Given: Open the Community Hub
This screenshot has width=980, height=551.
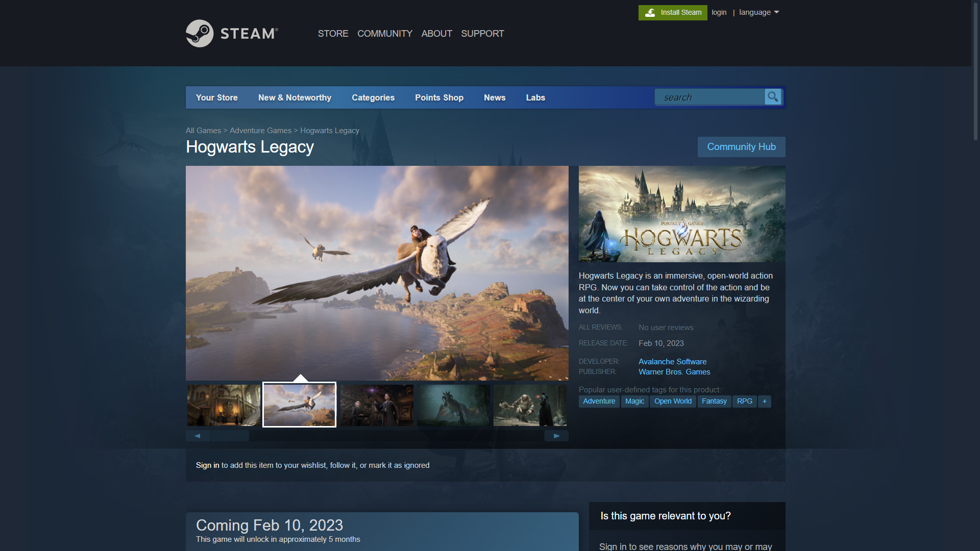Looking at the screenshot, I should (741, 147).
